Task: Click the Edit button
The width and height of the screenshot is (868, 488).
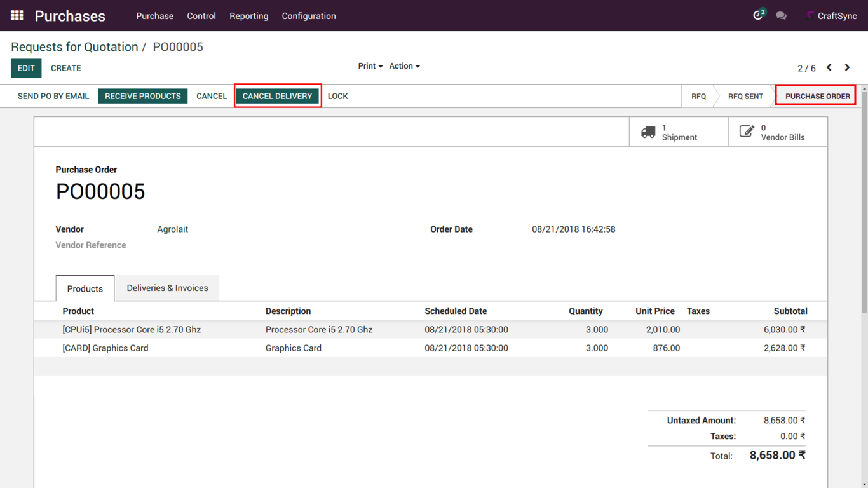Action: tap(26, 68)
